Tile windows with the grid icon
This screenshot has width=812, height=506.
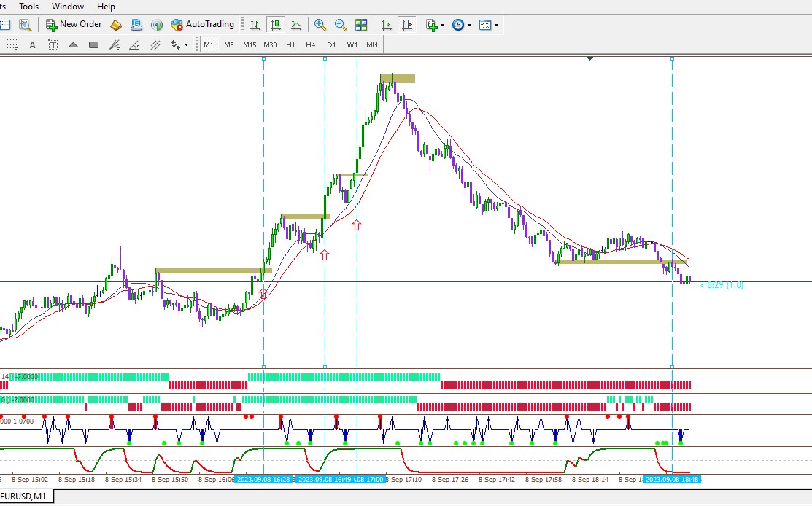(x=361, y=24)
